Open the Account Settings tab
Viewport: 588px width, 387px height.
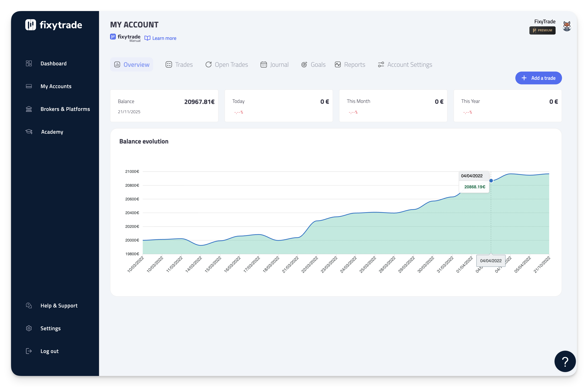[405, 64]
